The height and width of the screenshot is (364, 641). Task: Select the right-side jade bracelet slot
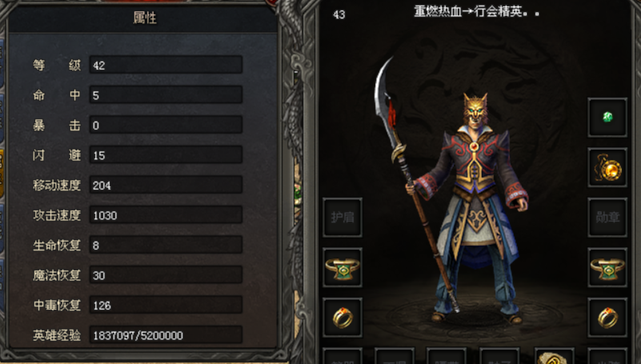[607, 267]
